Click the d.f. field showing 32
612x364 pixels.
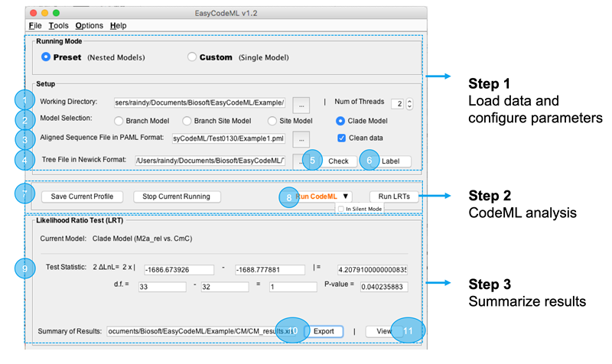pyautogui.click(x=225, y=287)
